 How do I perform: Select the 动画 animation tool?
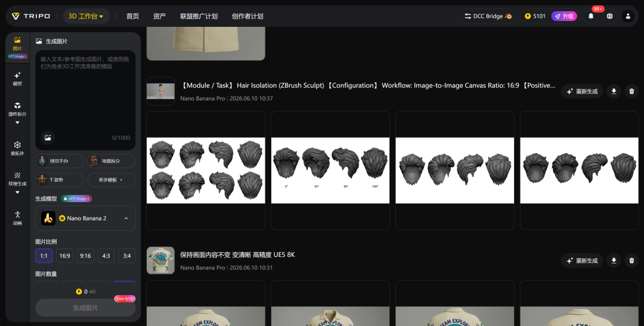(17, 218)
